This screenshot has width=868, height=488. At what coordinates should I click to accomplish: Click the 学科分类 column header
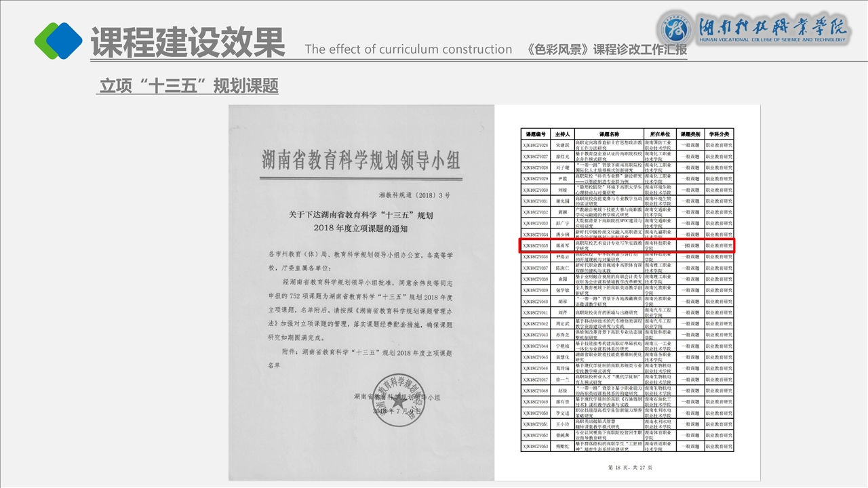pos(719,134)
